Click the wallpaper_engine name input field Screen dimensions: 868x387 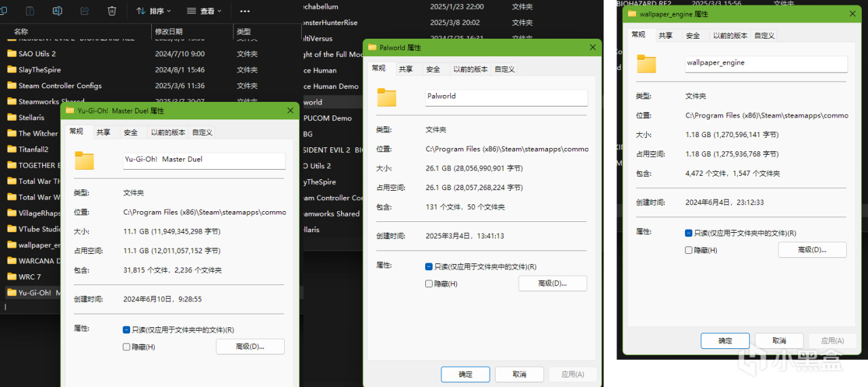click(766, 63)
